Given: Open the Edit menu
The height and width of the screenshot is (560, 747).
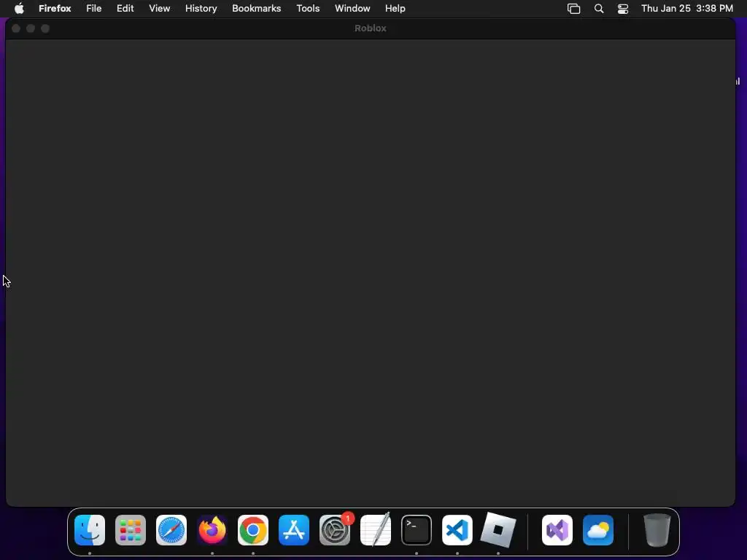Looking at the screenshot, I should click(125, 9).
